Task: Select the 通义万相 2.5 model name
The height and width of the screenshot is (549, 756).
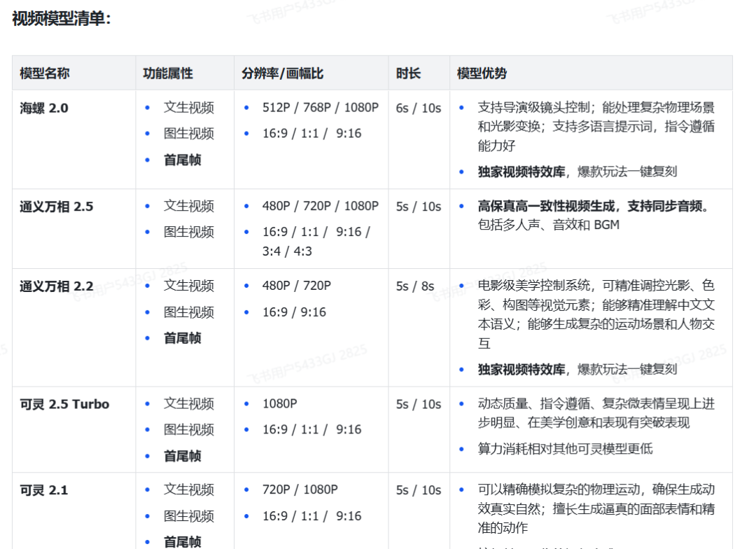Action: click(56, 207)
